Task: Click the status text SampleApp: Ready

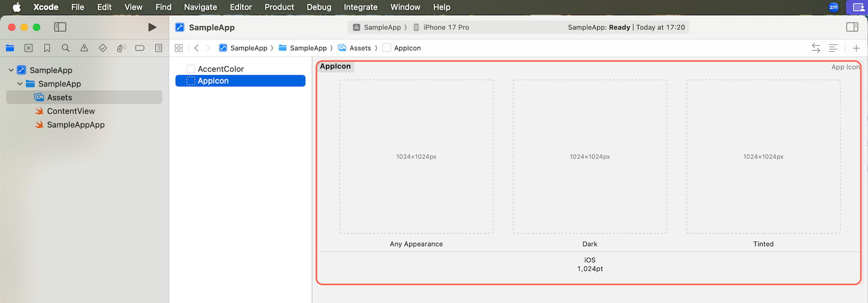Action: tap(599, 27)
